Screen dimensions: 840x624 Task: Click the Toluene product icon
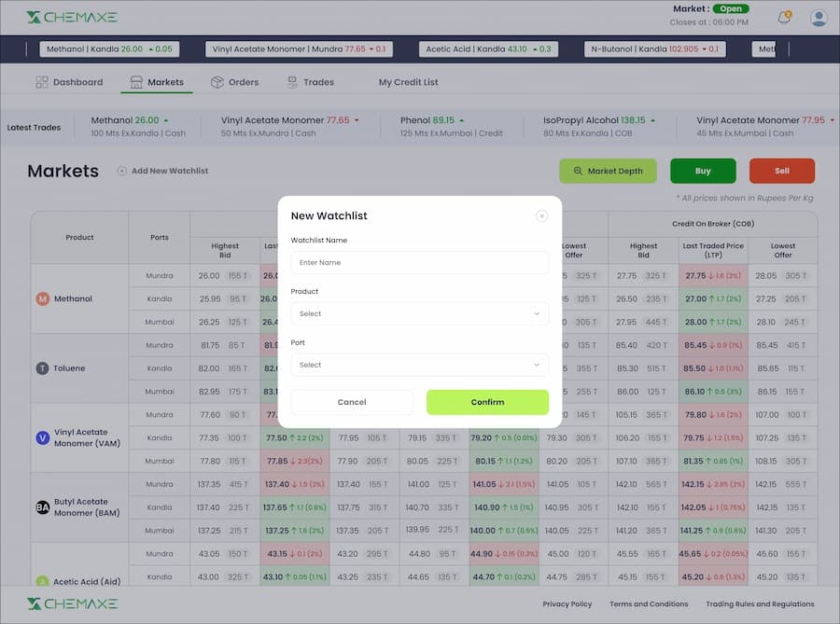tap(42, 368)
